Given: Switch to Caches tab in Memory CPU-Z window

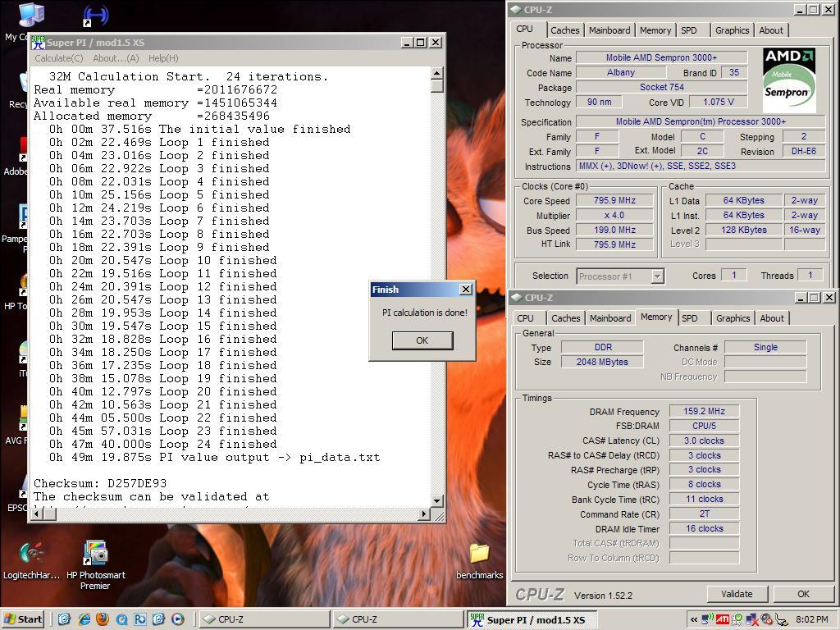Looking at the screenshot, I should click(566, 318).
